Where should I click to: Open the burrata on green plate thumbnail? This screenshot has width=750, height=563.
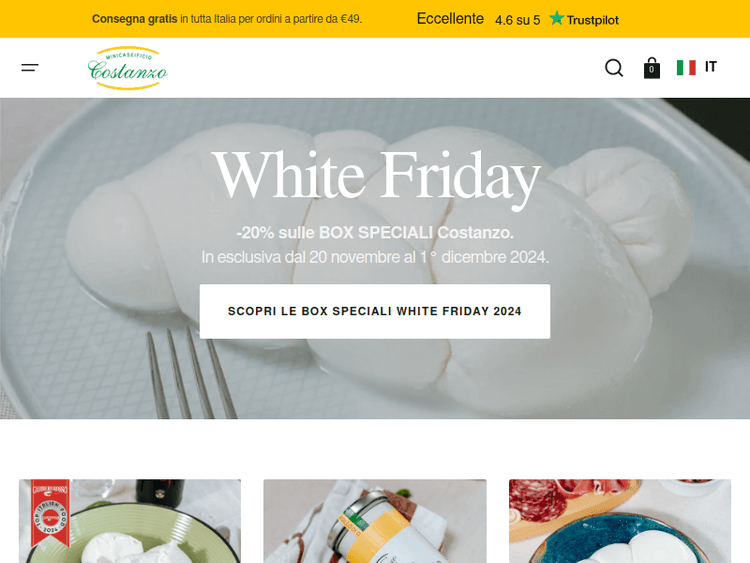[130, 521]
